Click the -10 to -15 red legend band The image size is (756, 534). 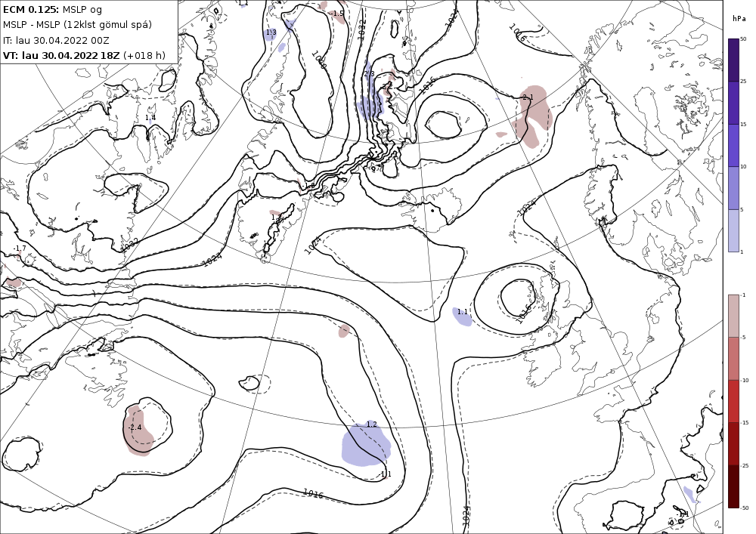733,401
